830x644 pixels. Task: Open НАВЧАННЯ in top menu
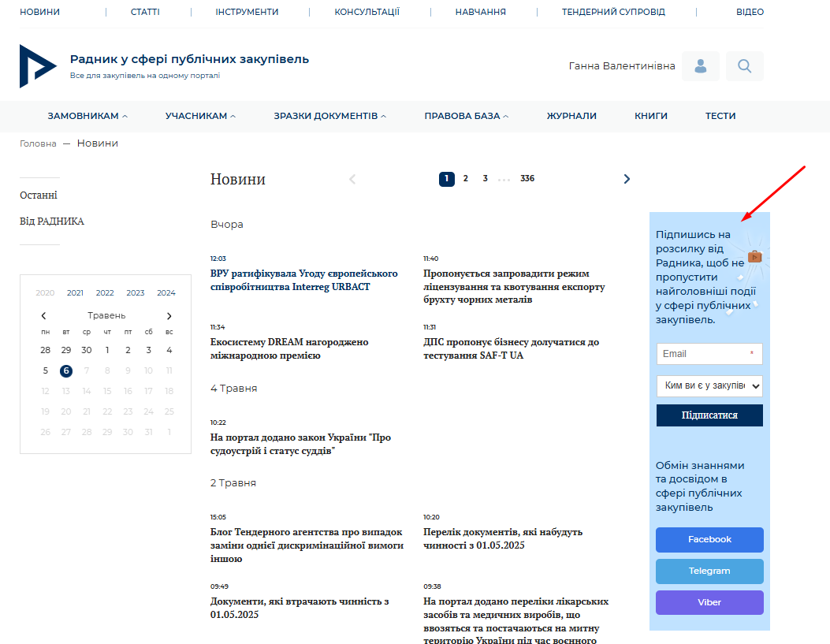pos(481,12)
